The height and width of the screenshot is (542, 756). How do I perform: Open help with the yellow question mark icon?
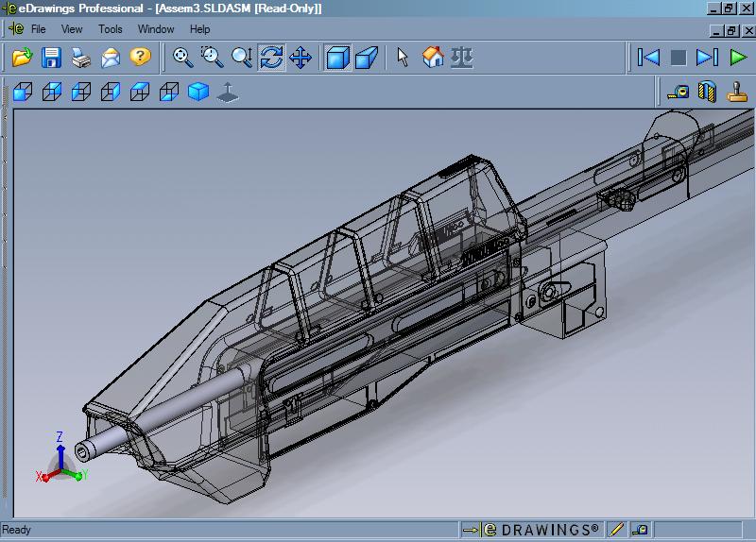(x=140, y=58)
